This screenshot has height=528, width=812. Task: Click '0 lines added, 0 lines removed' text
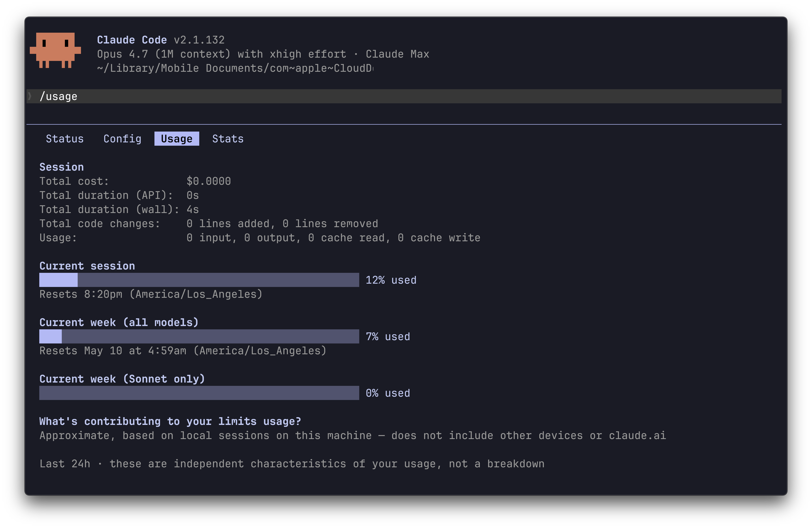tap(282, 224)
